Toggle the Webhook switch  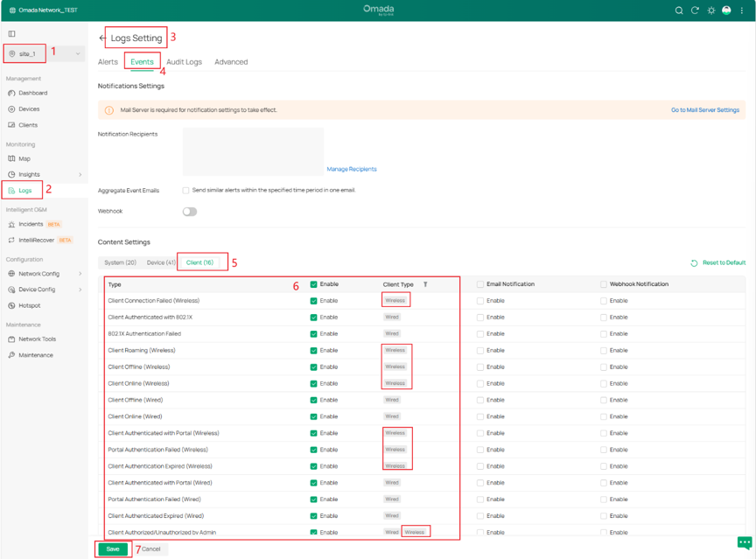[x=190, y=212]
